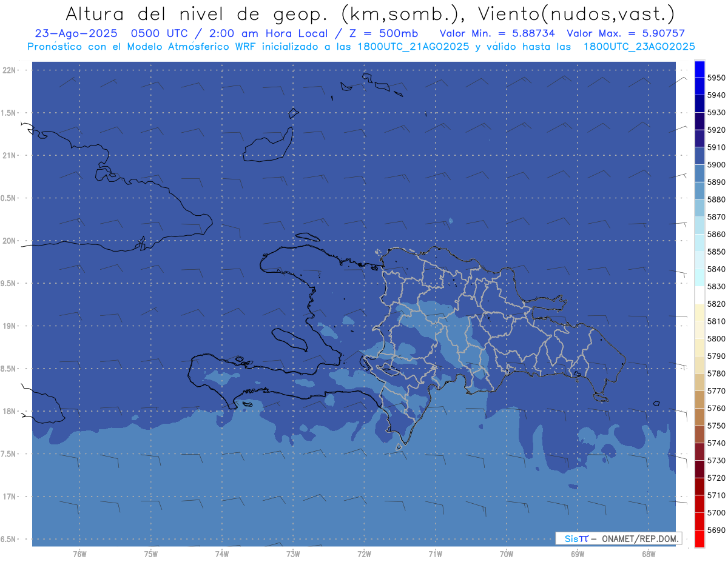Click the '5820' color bar label
The height and width of the screenshot is (562, 728).
pos(716,304)
